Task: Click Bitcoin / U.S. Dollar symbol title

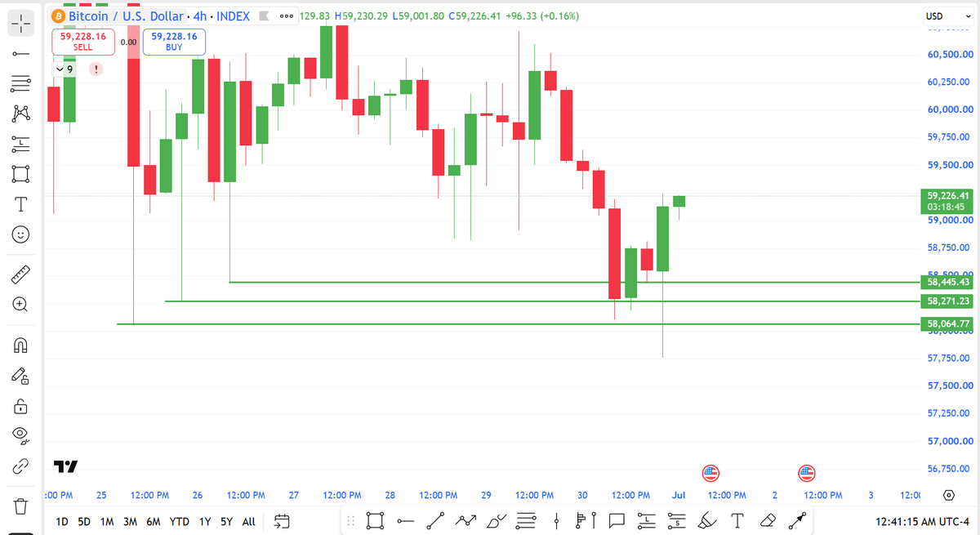Action: [x=126, y=16]
